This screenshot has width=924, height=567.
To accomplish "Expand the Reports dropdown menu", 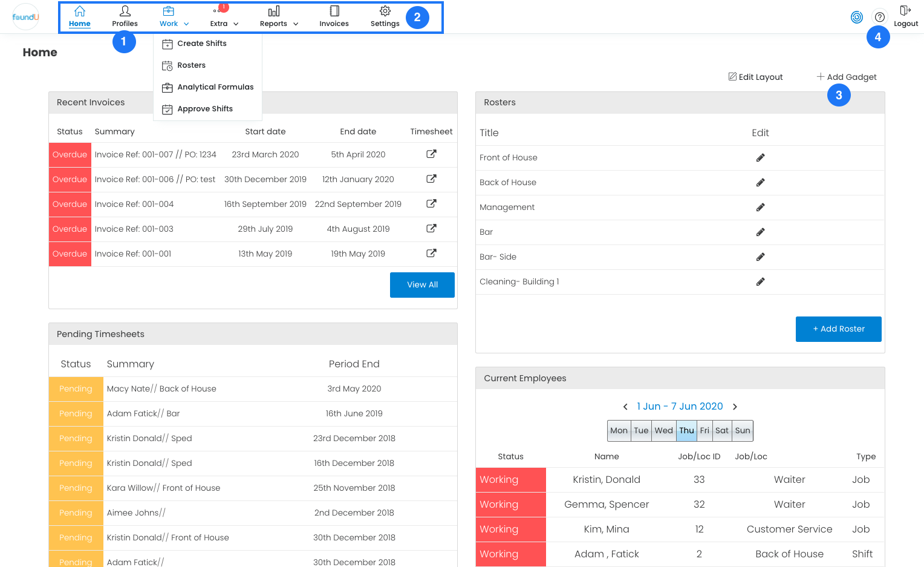I will pos(279,16).
